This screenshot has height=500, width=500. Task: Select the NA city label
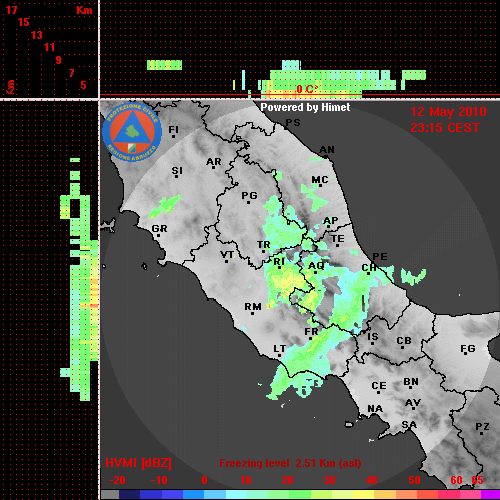[x=375, y=408]
